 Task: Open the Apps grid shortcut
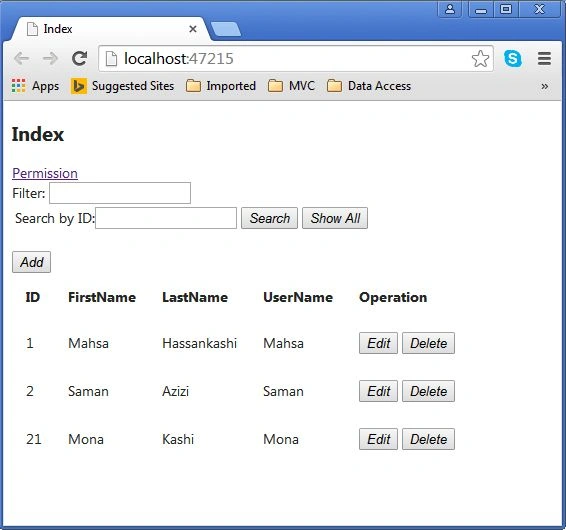(x=35, y=86)
